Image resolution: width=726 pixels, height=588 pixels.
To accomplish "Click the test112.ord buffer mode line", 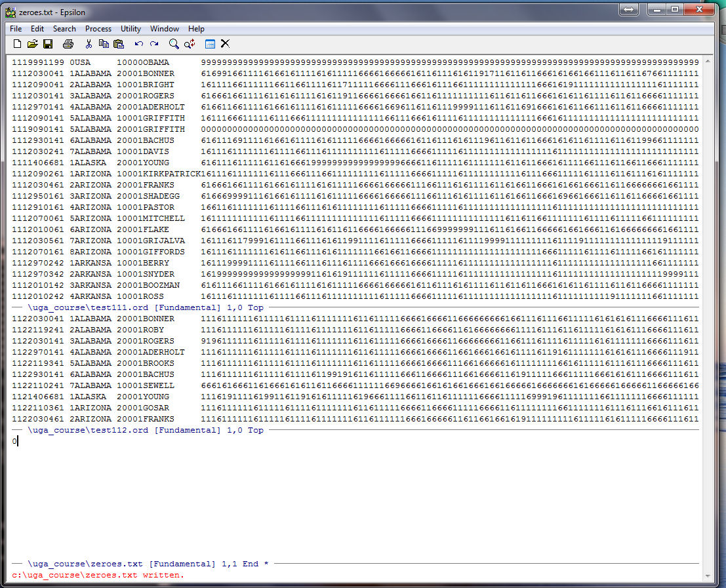I will click(144, 430).
